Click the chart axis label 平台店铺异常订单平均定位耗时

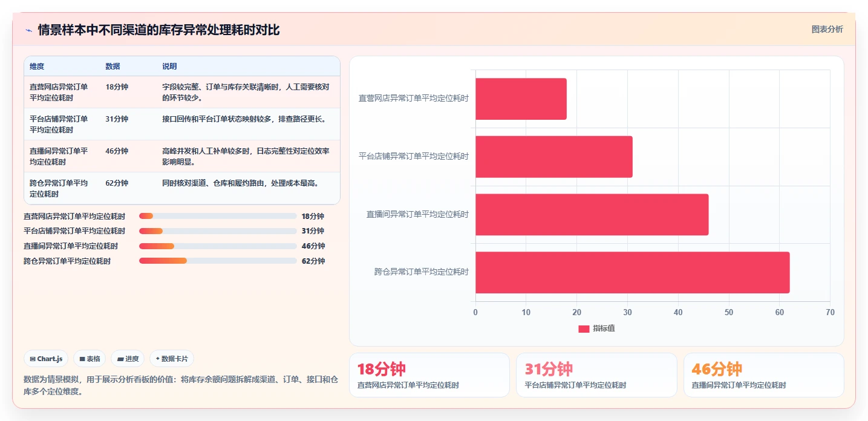coord(414,156)
